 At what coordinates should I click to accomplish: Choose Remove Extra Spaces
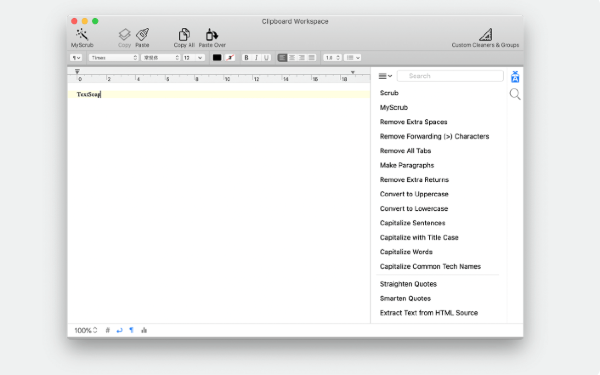pyautogui.click(x=414, y=122)
